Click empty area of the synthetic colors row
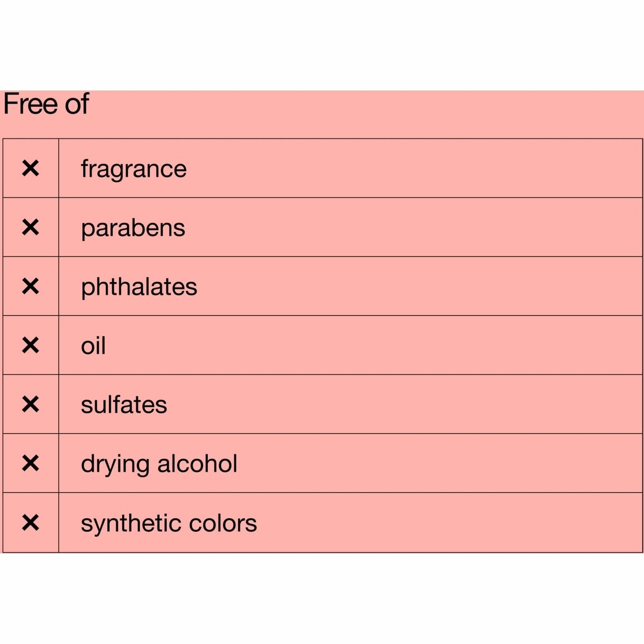Screen dimensions: 644x644 [x=451, y=523]
